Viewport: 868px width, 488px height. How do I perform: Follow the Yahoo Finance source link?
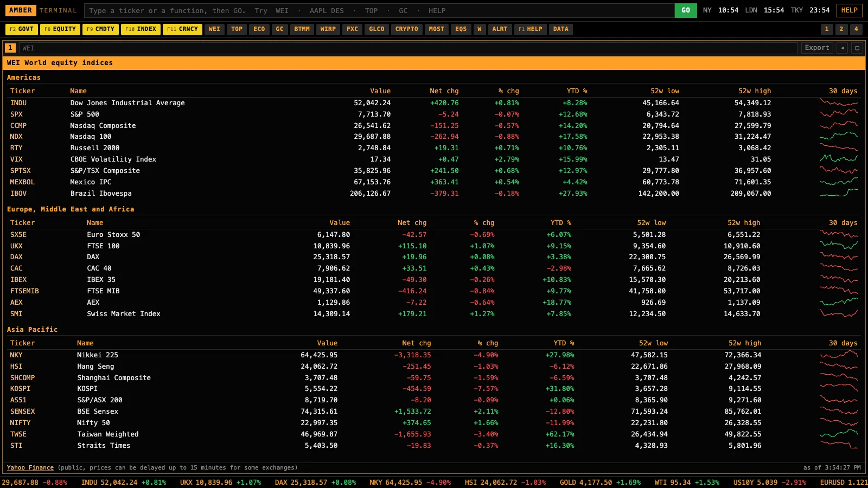[30, 467]
